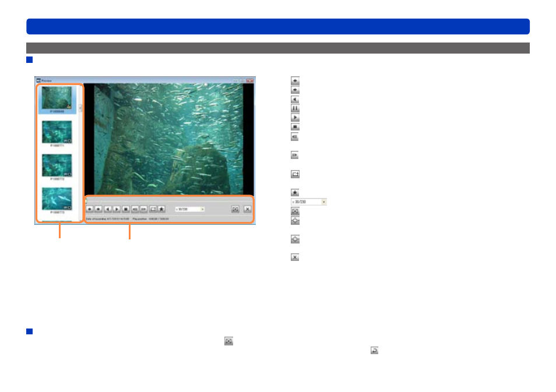556x392 pixels.
Task: Mark favorite with star icon in Preview toolbar
Action: [x=161, y=209]
